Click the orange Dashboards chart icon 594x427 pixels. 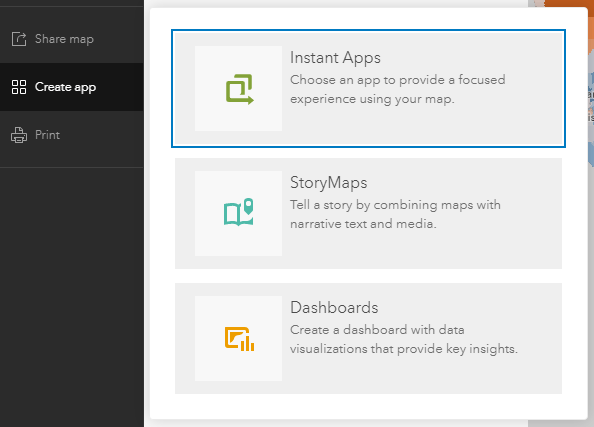coord(239,339)
